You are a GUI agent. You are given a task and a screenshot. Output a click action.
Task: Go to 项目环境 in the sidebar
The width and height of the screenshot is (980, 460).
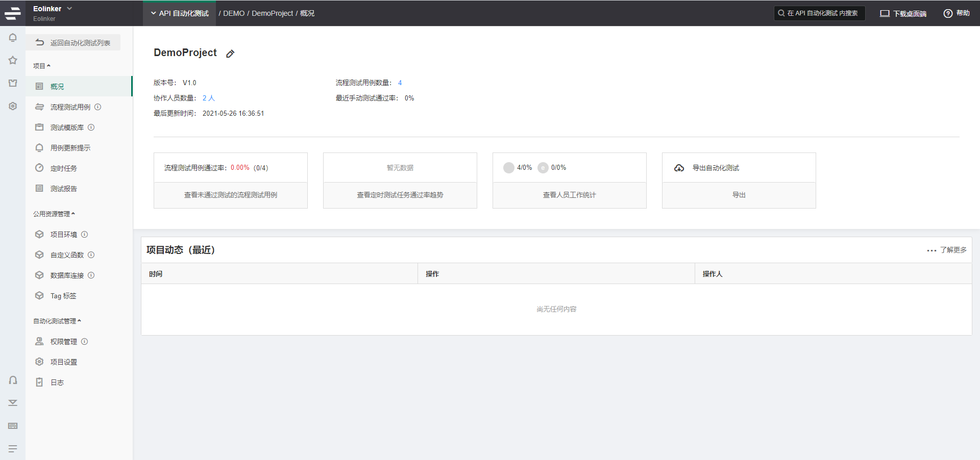click(64, 235)
